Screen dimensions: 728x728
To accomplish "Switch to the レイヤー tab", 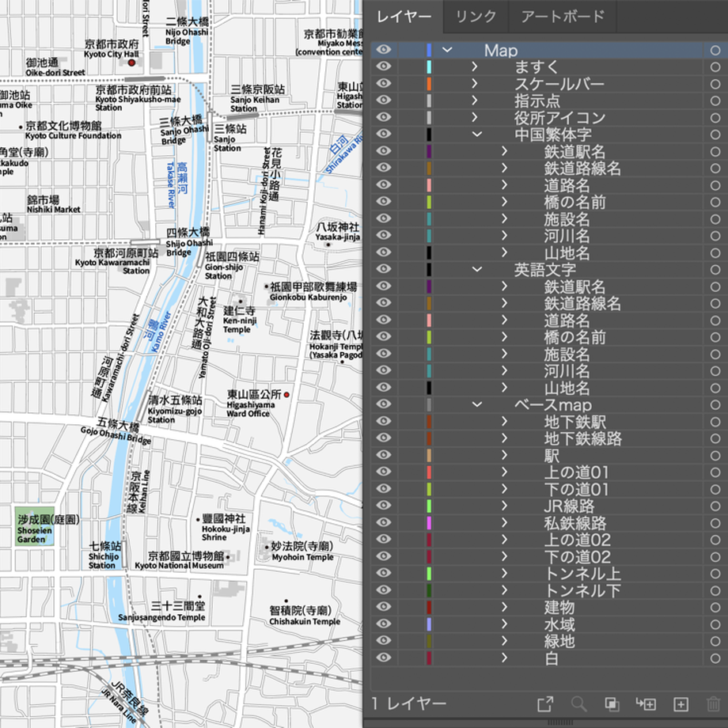I will [x=404, y=17].
